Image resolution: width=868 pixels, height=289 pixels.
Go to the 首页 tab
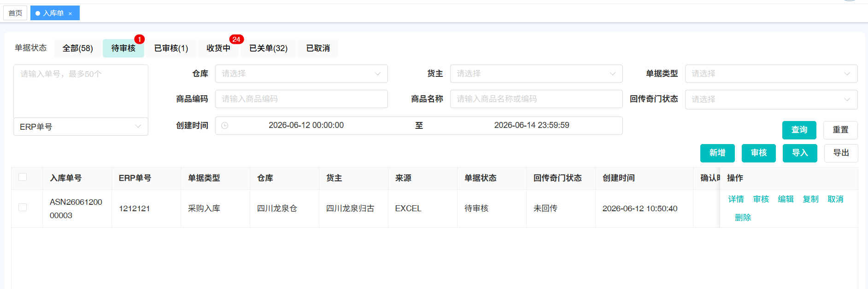coord(15,13)
